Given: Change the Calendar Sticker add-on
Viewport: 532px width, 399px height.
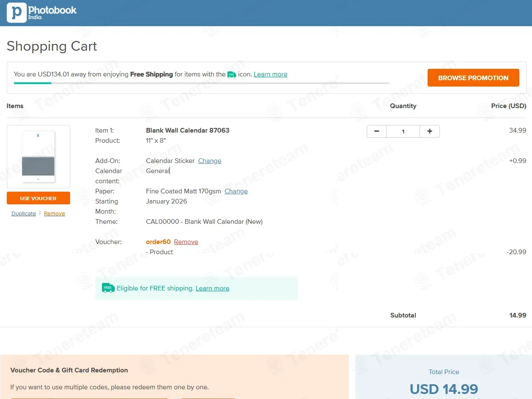Looking at the screenshot, I should 210,161.
